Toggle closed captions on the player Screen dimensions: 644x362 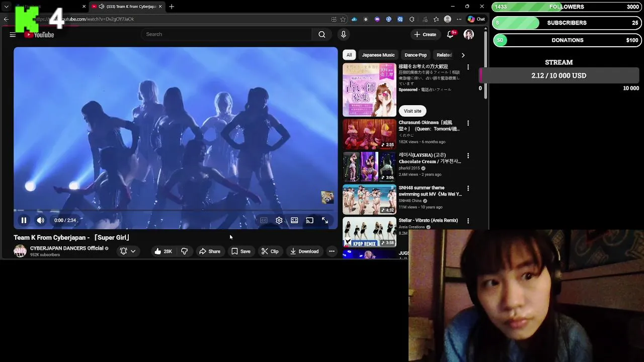click(264, 220)
